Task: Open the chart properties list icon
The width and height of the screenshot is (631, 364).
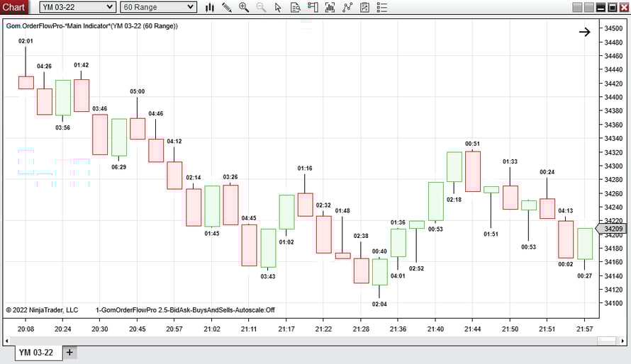Action: [382, 7]
